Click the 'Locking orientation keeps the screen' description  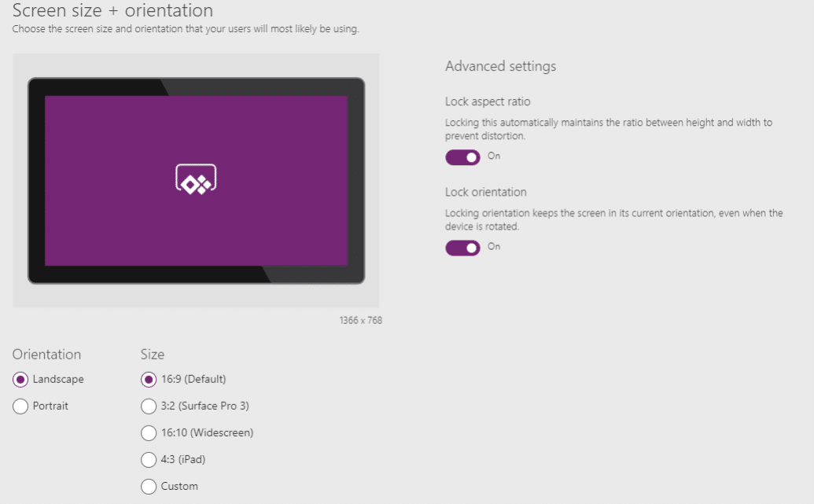coord(613,219)
